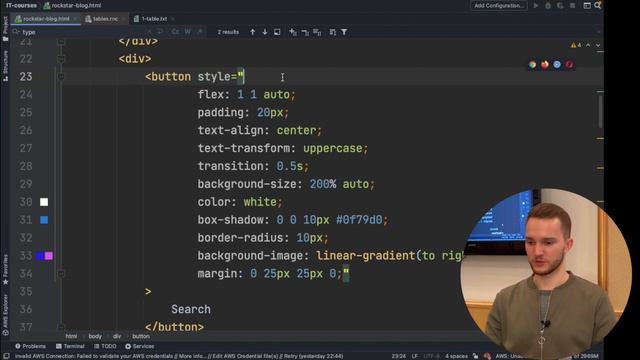640x360 pixels.
Task: Open the rockstar-blog.html editor tab
Action: point(46,19)
